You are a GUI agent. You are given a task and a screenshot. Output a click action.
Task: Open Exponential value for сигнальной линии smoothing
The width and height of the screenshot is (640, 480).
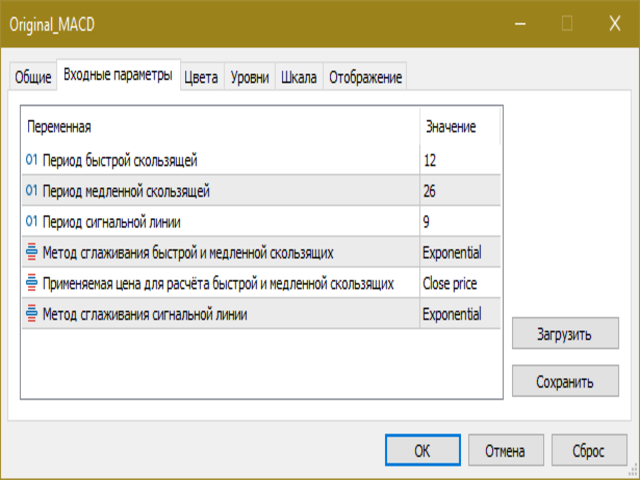click(460, 314)
